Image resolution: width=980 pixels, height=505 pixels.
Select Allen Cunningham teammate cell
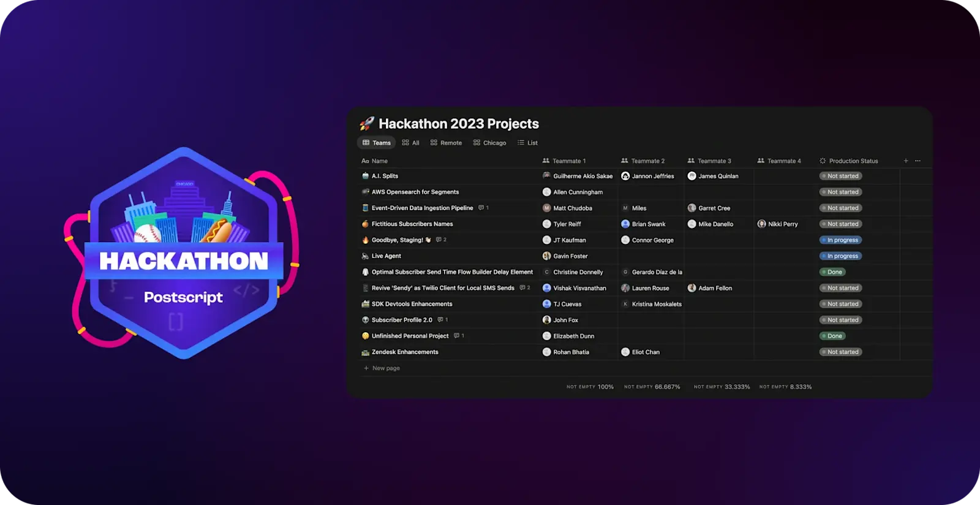click(x=579, y=192)
